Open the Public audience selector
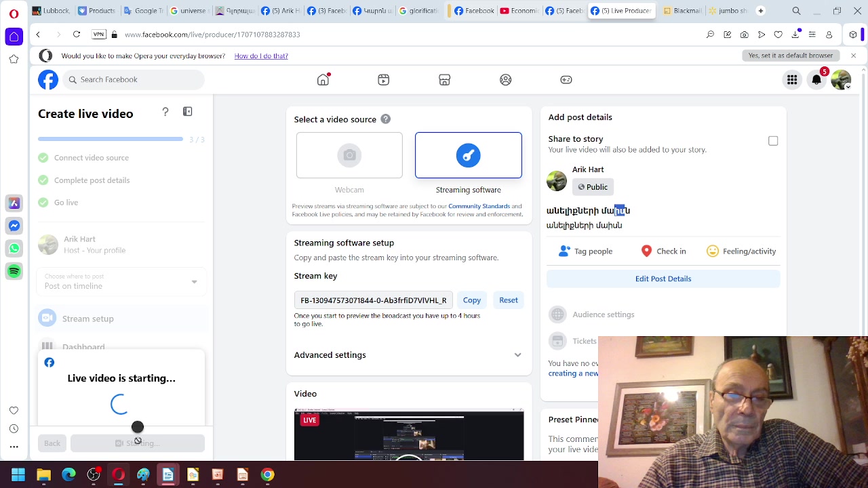 tap(592, 187)
